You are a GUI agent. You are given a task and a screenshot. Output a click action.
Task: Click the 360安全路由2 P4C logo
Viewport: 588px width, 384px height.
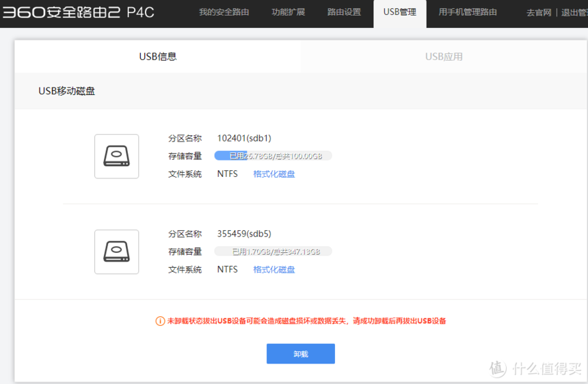pyautogui.click(x=79, y=12)
